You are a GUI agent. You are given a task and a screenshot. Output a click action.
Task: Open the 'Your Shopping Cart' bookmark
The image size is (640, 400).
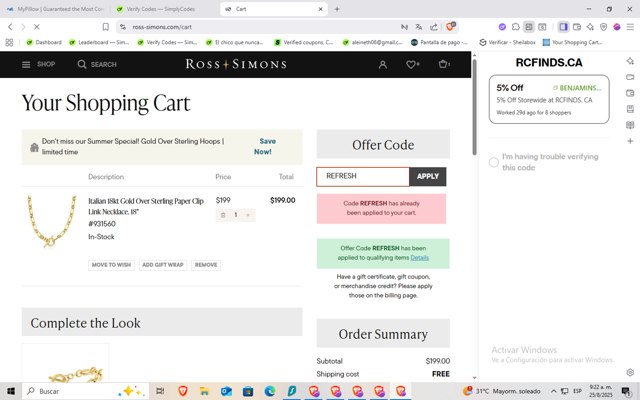572,42
